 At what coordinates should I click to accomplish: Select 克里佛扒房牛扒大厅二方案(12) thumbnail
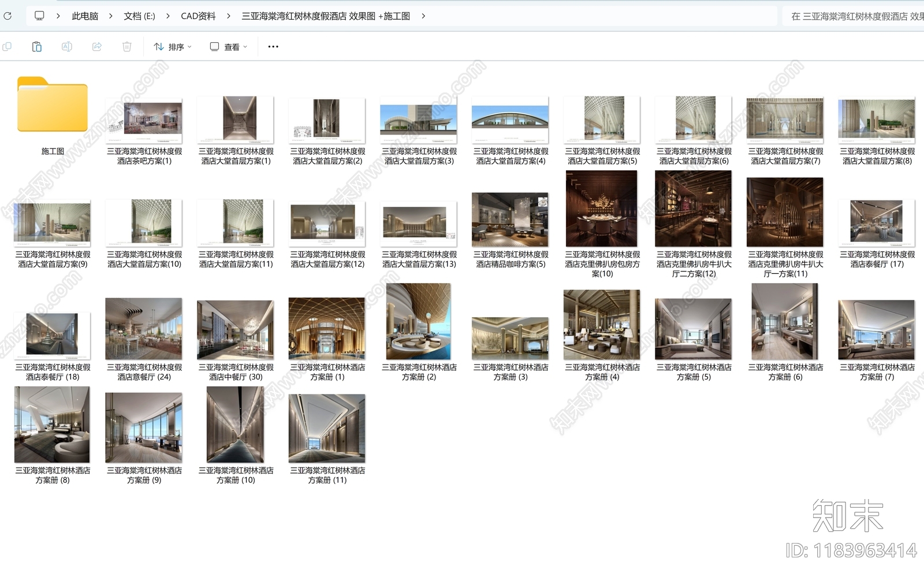pyautogui.click(x=694, y=209)
